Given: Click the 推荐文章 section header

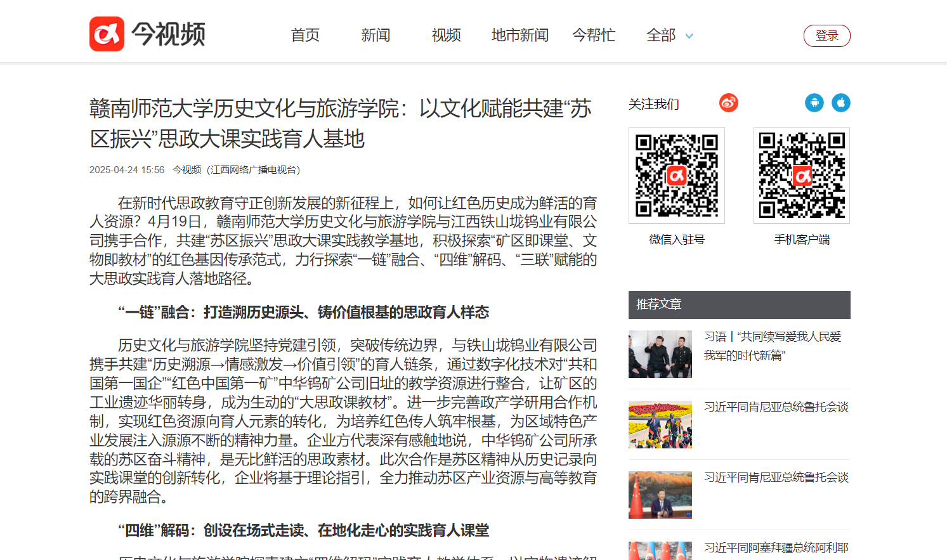Looking at the screenshot, I should pyautogui.click(x=740, y=305).
